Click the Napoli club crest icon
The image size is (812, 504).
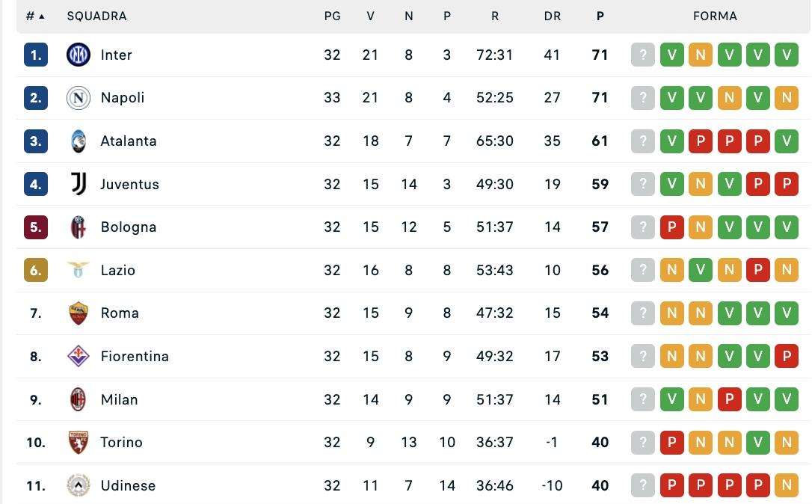coord(79,98)
